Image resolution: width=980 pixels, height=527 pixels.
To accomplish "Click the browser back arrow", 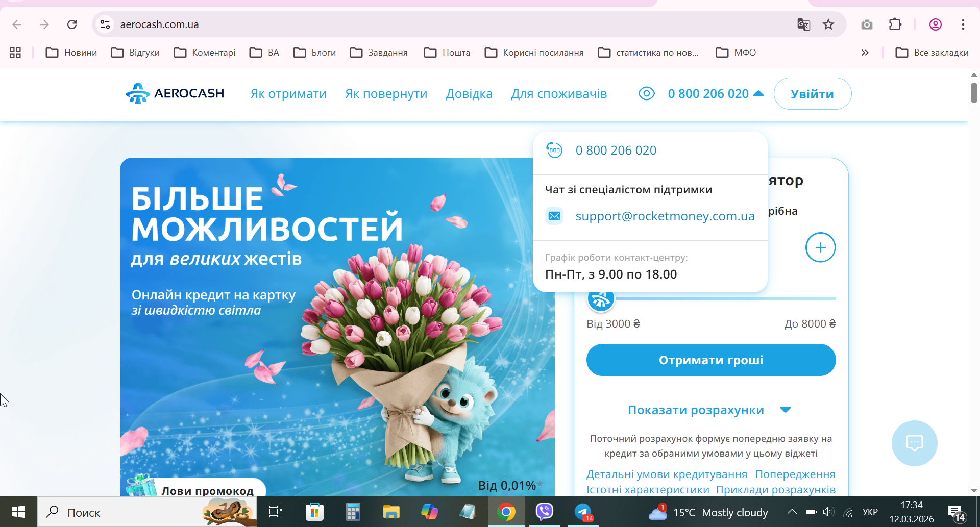I will point(17,24).
